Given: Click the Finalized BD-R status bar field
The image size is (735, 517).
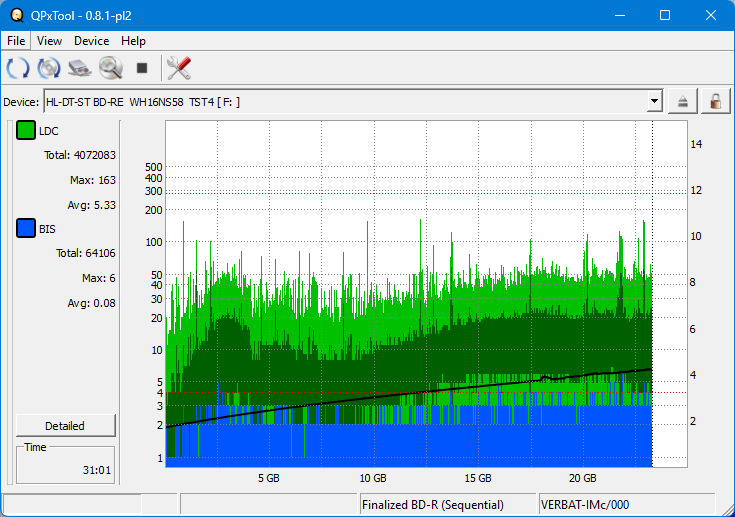Looking at the screenshot, I should pyautogui.click(x=446, y=505).
